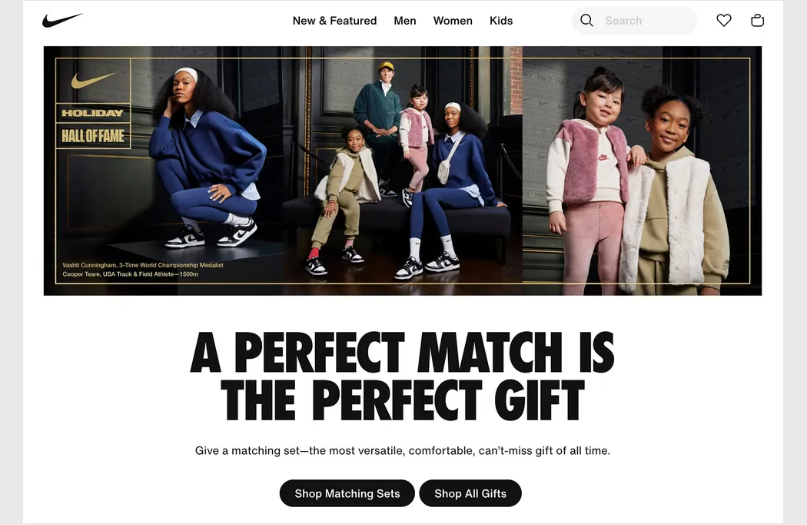The width and height of the screenshot is (807, 525).
Task: Click the Vashti Cunningham caption text
Action: [143, 265]
